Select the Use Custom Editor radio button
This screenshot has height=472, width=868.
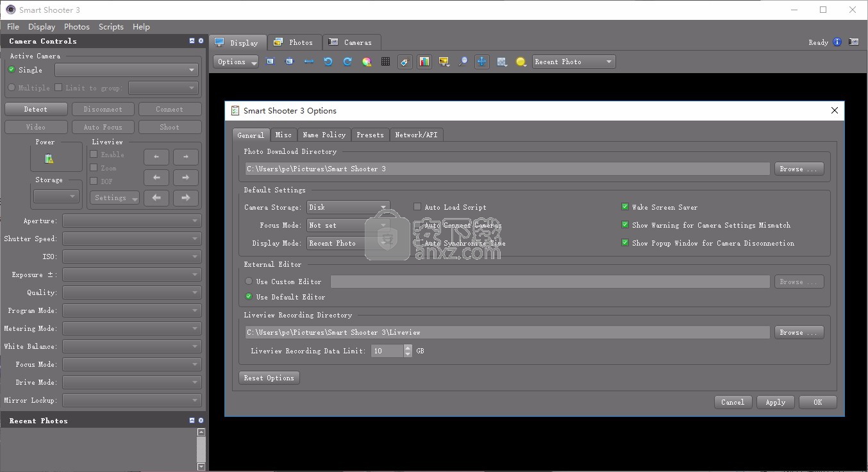coord(249,282)
